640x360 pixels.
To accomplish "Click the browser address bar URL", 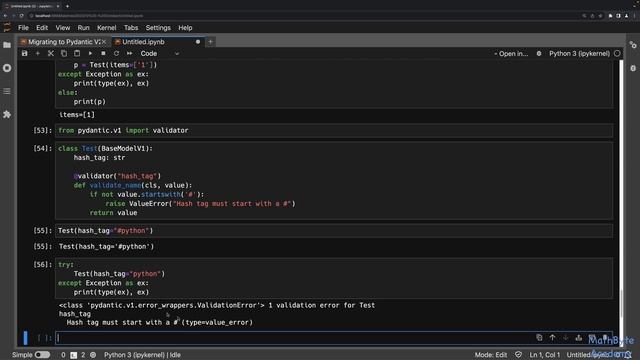I will click(x=89, y=16).
